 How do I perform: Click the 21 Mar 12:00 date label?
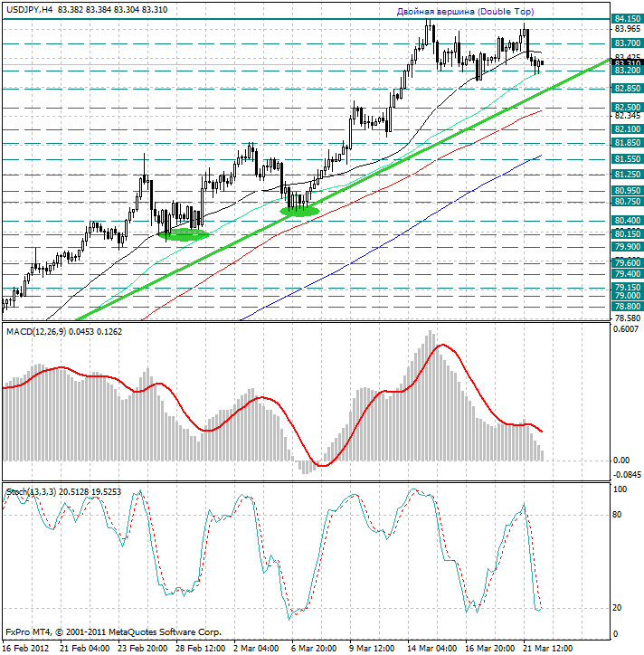coord(547,649)
